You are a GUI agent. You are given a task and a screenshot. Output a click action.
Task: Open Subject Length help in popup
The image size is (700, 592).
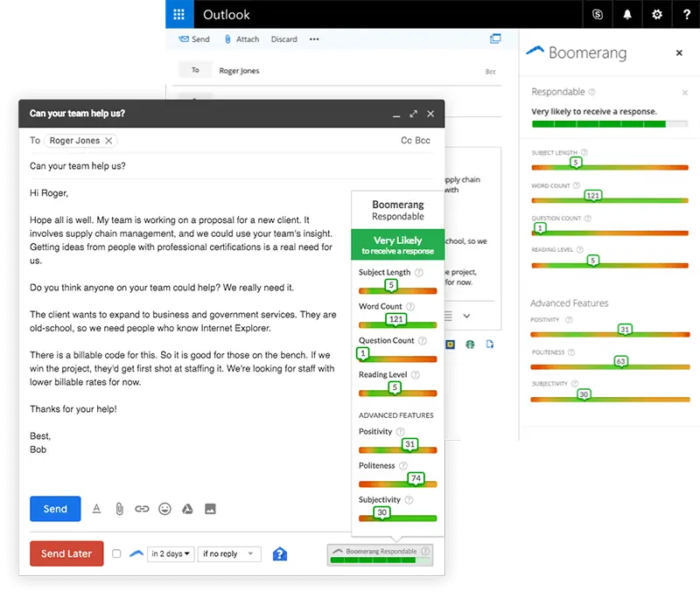tap(419, 272)
